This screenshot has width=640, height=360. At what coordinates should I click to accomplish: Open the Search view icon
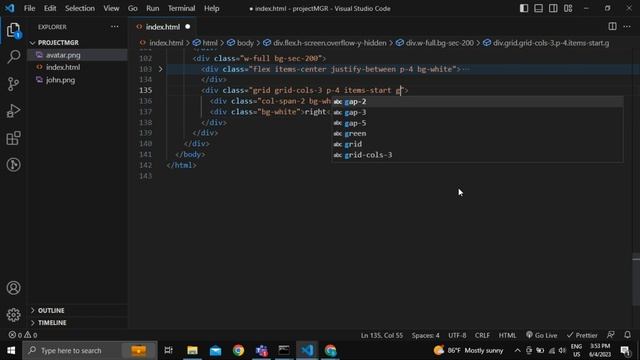click(13, 57)
